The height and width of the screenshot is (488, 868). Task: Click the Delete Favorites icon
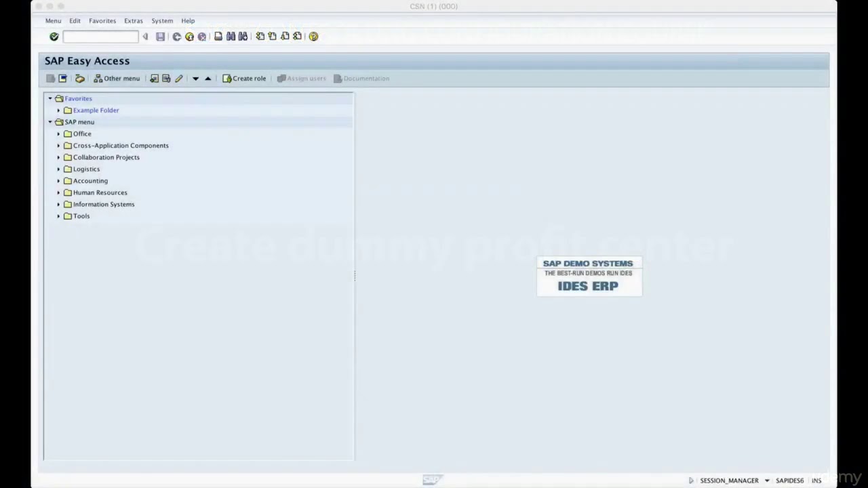(x=166, y=79)
